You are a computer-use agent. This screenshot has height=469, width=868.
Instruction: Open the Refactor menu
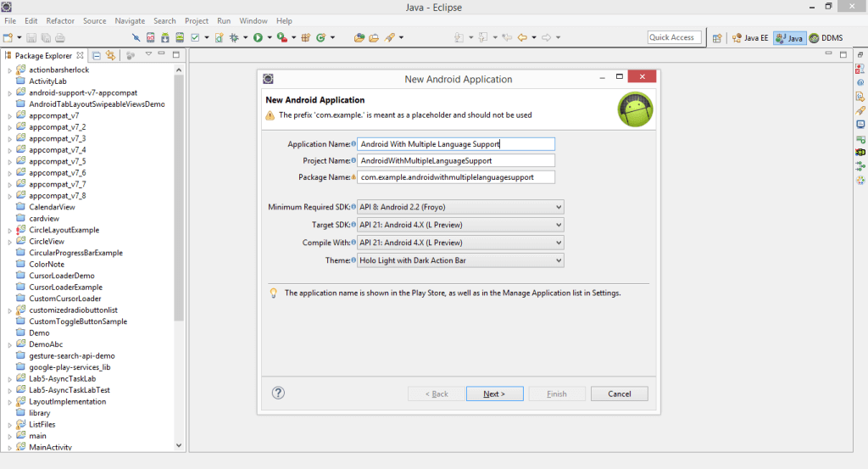[60, 21]
